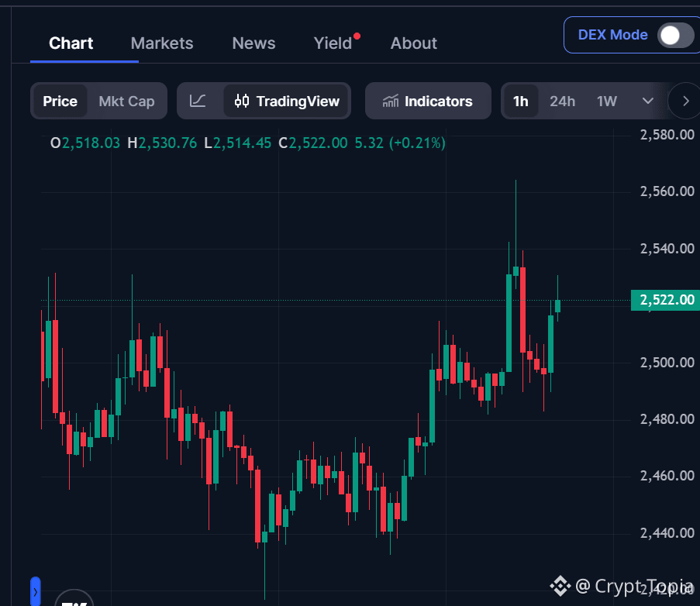Select the Price chart option
The height and width of the screenshot is (606, 700).
(60, 102)
